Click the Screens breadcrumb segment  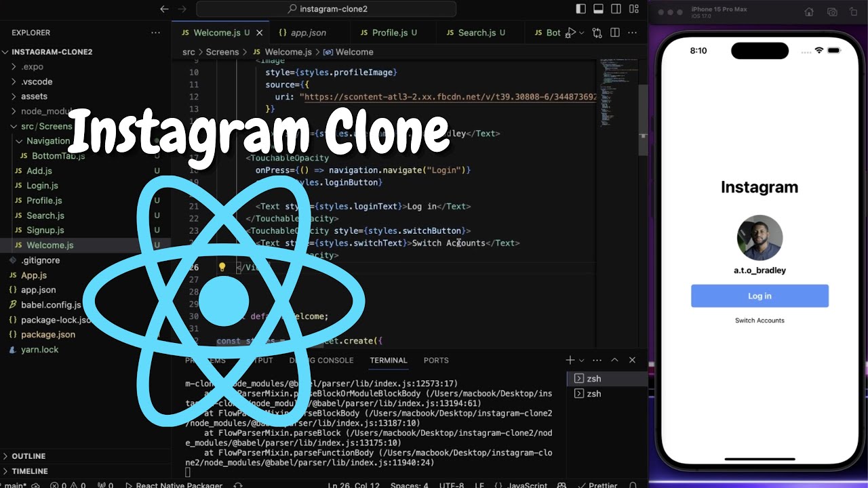click(222, 52)
